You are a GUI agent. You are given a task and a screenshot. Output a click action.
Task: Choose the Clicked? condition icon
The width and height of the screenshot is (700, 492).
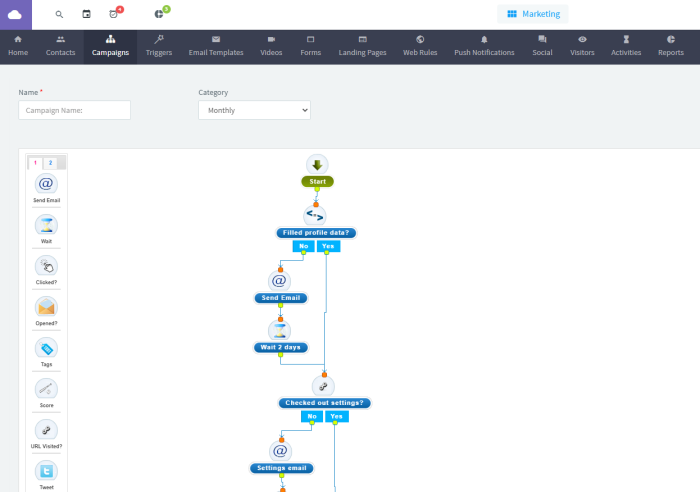pyautogui.click(x=46, y=266)
